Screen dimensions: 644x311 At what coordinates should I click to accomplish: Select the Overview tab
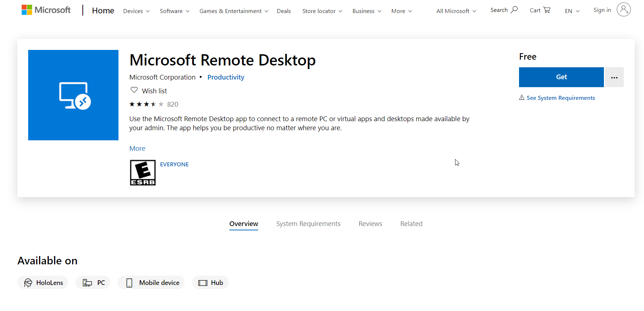coord(244,224)
